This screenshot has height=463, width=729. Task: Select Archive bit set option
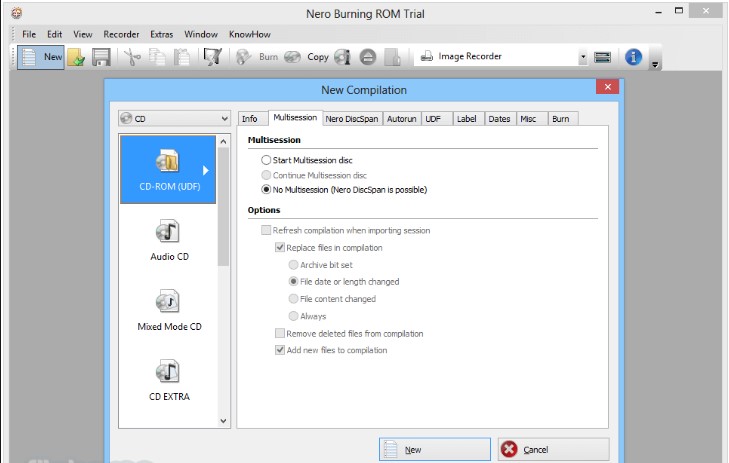tap(321, 265)
